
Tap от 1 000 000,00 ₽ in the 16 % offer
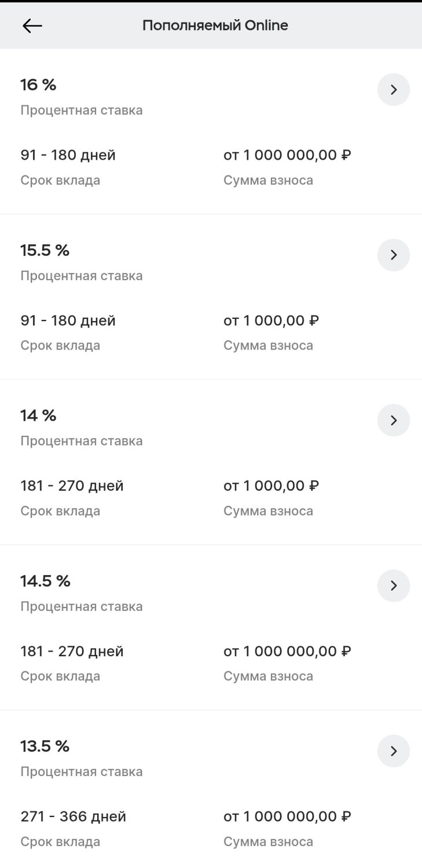pos(287,155)
